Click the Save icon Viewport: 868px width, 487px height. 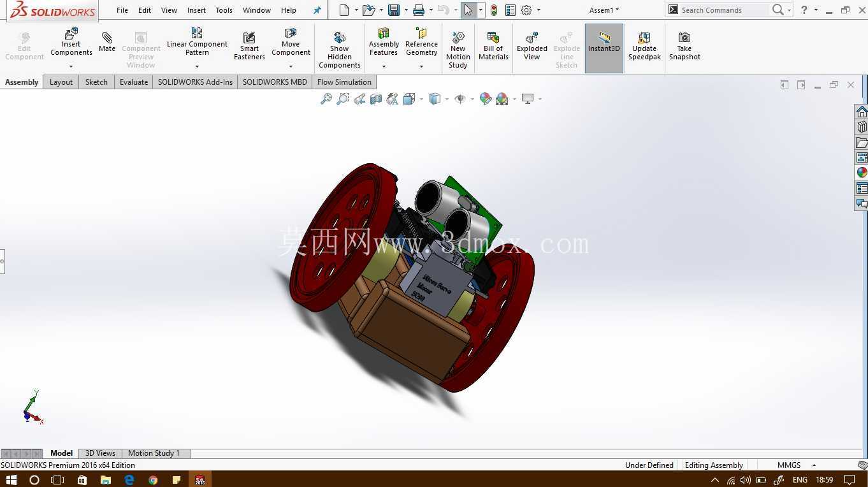pos(394,10)
